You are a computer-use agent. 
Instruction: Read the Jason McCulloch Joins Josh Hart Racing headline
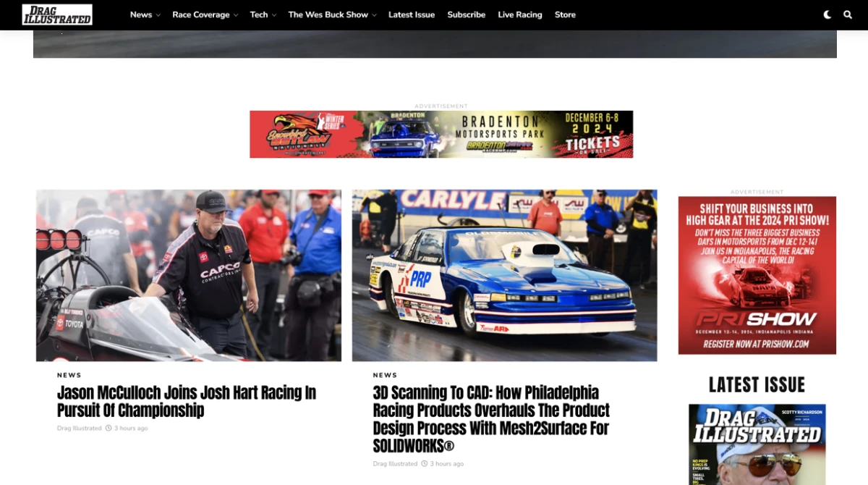click(187, 402)
